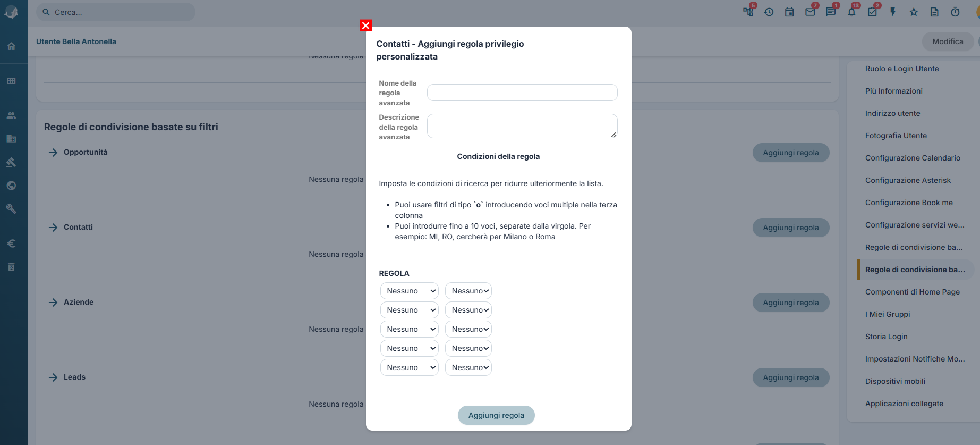980x445 pixels.
Task: Open the calendar icon in top bar
Action: (x=789, y=12)
